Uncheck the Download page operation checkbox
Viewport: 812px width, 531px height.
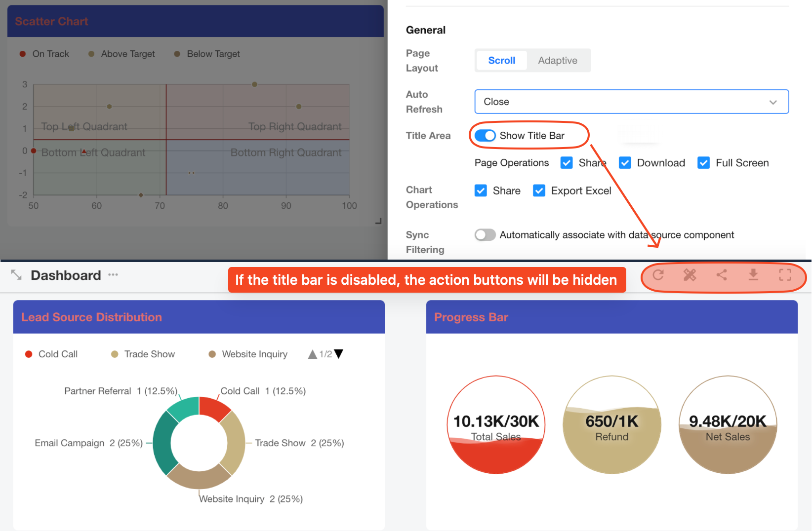click(x=625, y=163)
